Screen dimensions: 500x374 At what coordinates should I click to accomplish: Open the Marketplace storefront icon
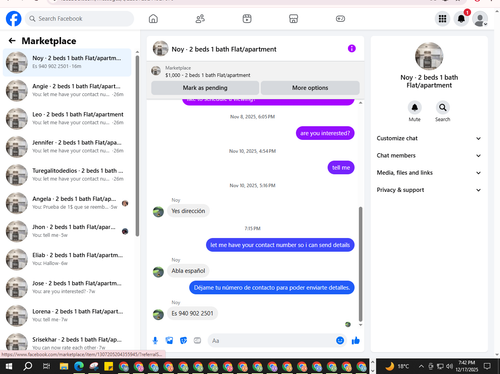(293, 19)
